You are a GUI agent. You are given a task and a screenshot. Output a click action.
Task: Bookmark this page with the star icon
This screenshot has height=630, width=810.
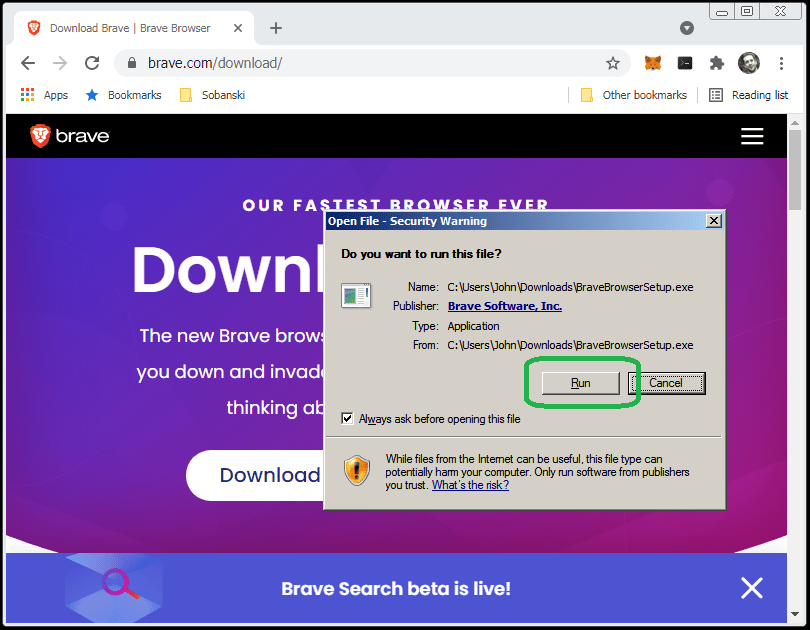pyautogui.click(x=613, y=63)
